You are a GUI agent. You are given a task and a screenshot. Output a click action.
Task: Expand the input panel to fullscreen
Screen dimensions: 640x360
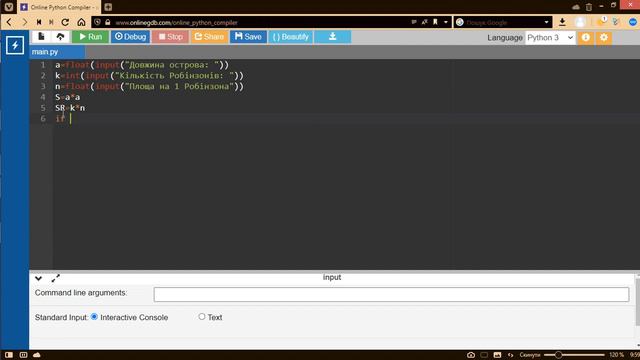[56, 278]
